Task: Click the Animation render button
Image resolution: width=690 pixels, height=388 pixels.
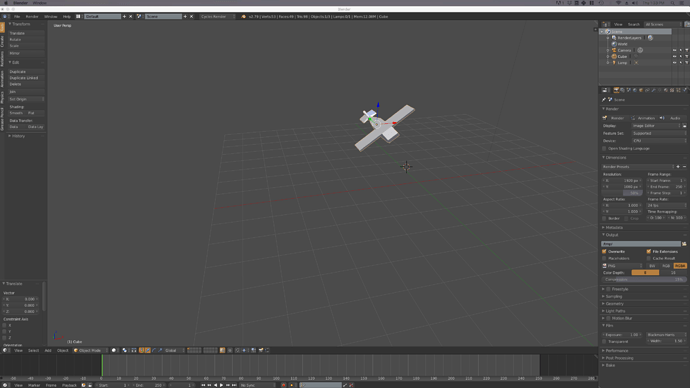Action: [643, 118]
